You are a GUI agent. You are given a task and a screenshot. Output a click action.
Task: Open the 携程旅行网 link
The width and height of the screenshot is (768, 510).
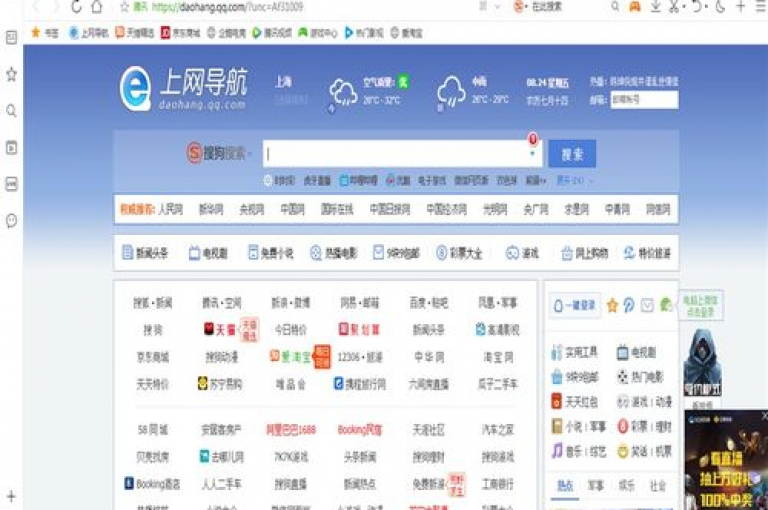coord(360,384)
